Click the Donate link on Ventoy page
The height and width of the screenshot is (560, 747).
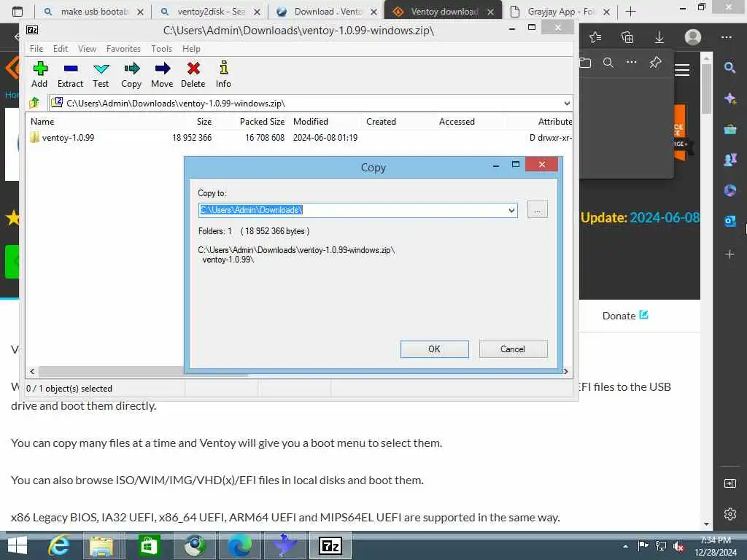624,316
